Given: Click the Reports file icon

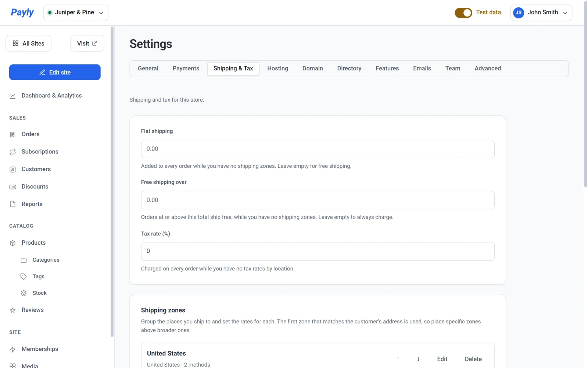Looking at the screenshot, I should 12,204.
